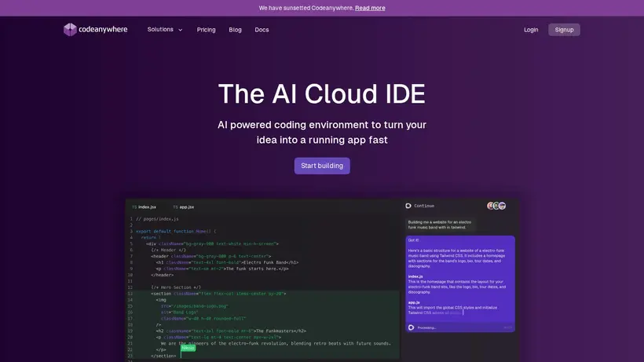This screenshot has height=362, width=644.
Task: Open the Blog link in navigation
Action: 235,30
